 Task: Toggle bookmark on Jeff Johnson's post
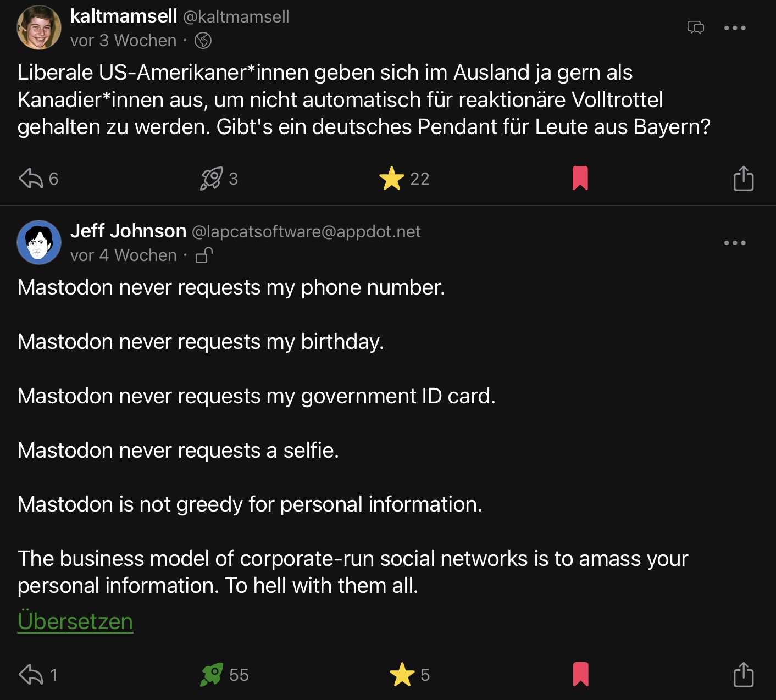(580, 675)
